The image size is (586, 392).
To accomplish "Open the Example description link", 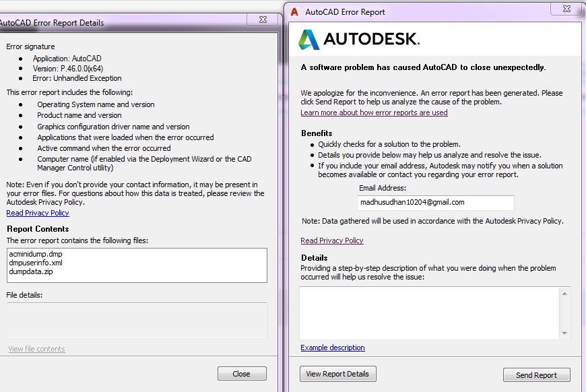I will [x=333, y=348].
